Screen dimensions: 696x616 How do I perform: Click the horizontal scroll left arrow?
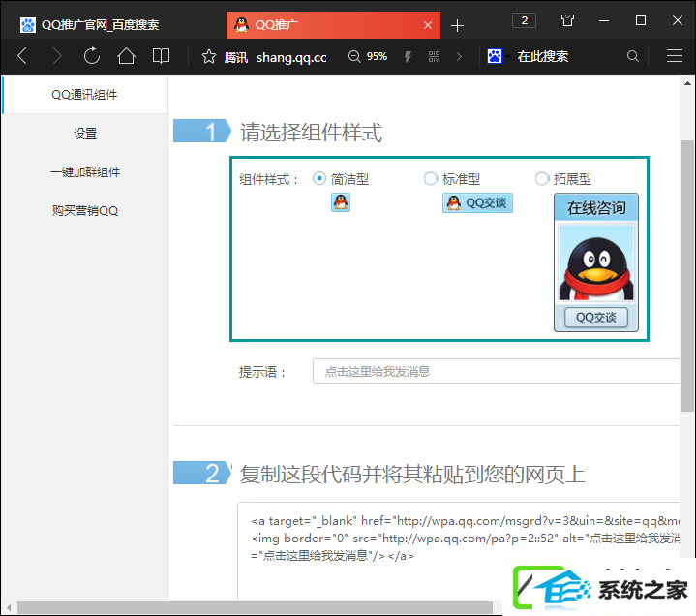click(x=9, y=607)
